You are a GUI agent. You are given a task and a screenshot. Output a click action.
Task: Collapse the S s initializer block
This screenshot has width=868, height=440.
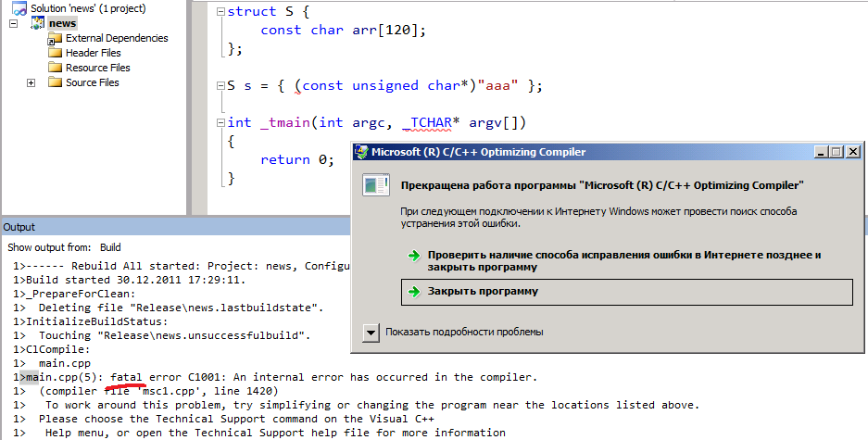(x=220, y=86)
